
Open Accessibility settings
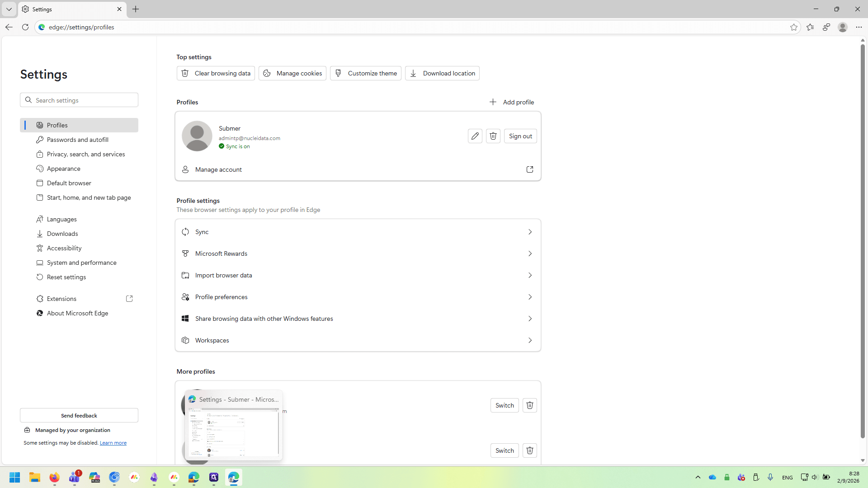tap(79, 248)
